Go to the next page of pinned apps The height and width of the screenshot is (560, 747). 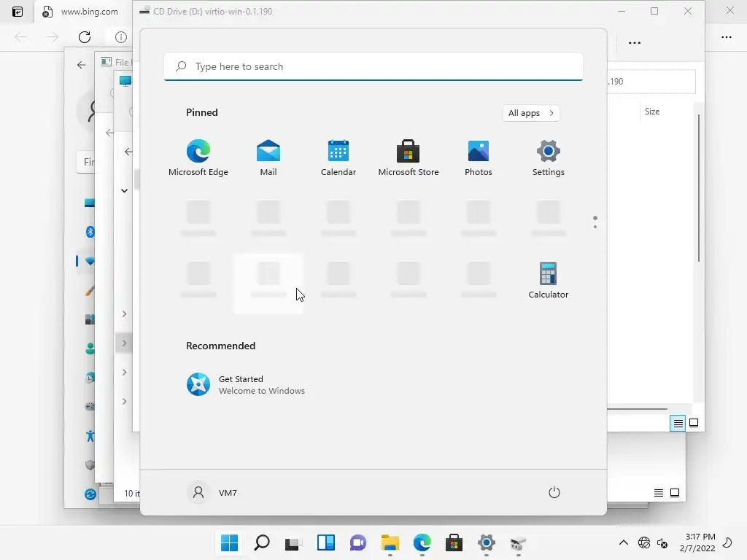(595, 227)
